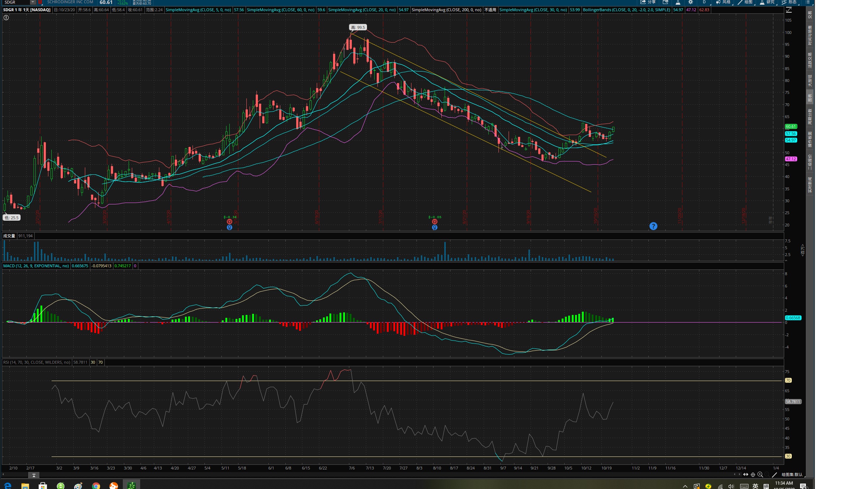Open File Explorer from the taskbar
Screen dimensions: 868x489
[x=25, y=485]
